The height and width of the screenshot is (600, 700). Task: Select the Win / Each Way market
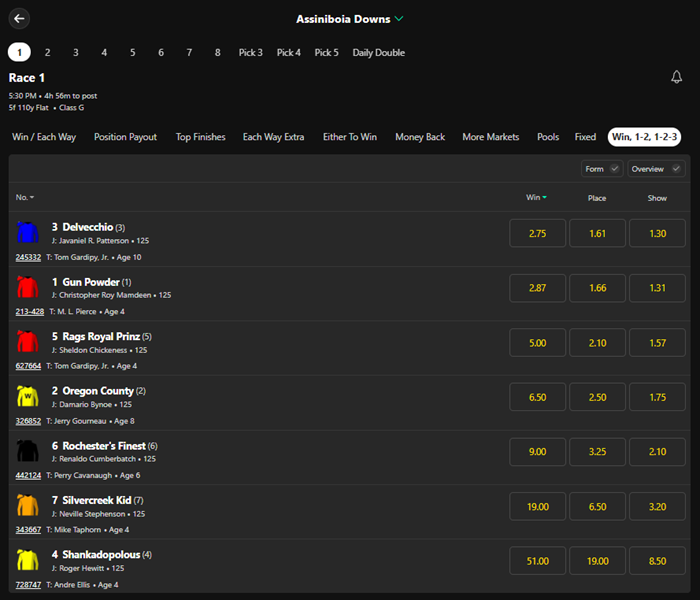(44, 137)
